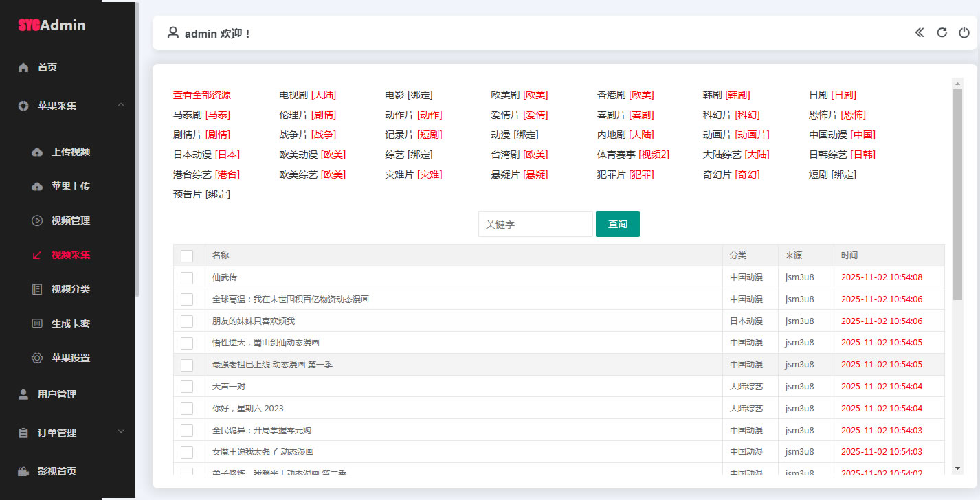This screenshot has width=980, height=500.
Task: Focus the 关键字 search field
Action: (535, 224)
